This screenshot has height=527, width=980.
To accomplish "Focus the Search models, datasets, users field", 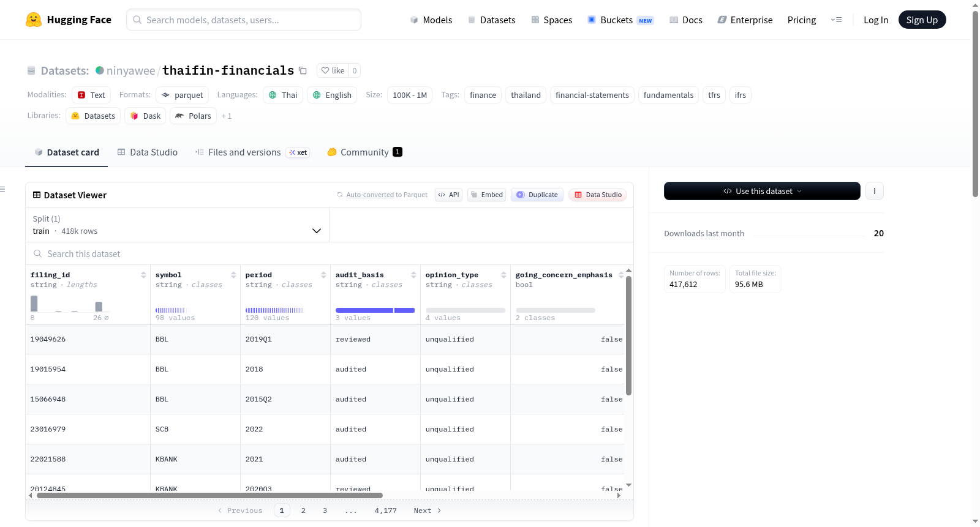I will pyautogui.click(x=244, y=20).
